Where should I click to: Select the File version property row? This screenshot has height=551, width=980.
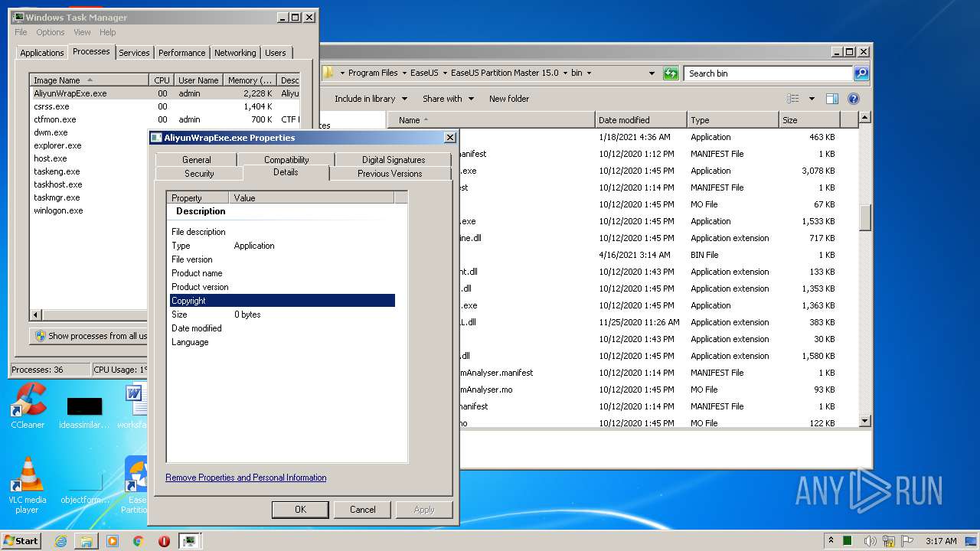282,259
